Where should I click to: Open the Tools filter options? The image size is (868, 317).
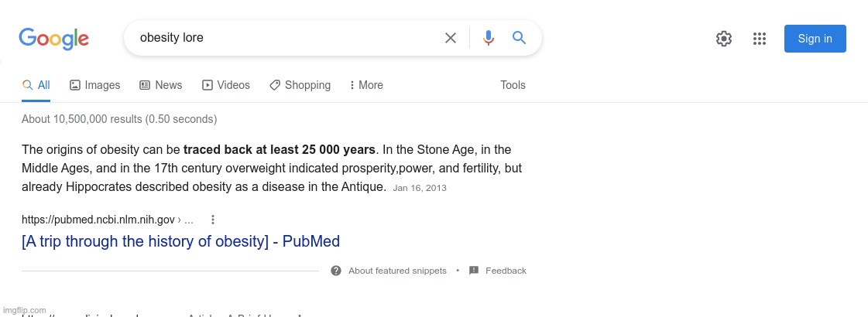tap(513, 85)
